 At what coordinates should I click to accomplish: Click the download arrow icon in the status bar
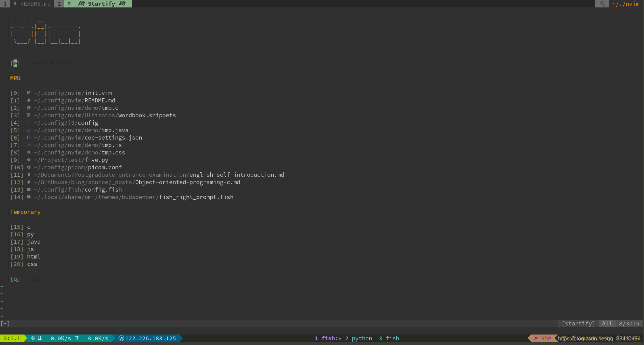point(40,338)
